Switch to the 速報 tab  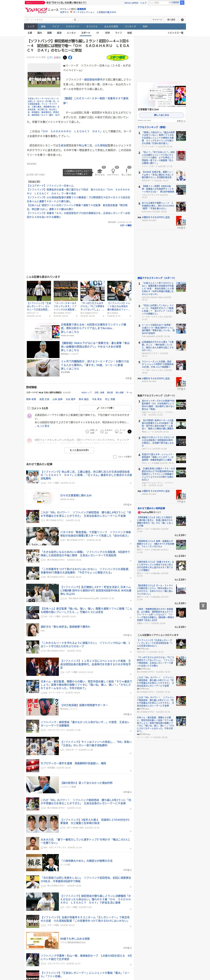tap(43, 27)
